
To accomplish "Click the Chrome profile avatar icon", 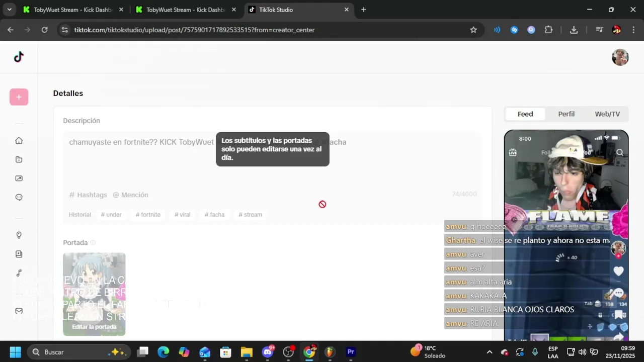I will (617, 30).
